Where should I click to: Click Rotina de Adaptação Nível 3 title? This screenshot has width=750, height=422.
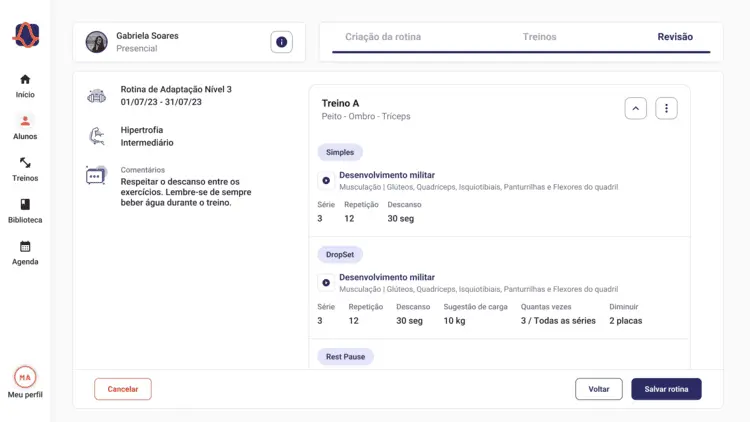click(176, 89)
